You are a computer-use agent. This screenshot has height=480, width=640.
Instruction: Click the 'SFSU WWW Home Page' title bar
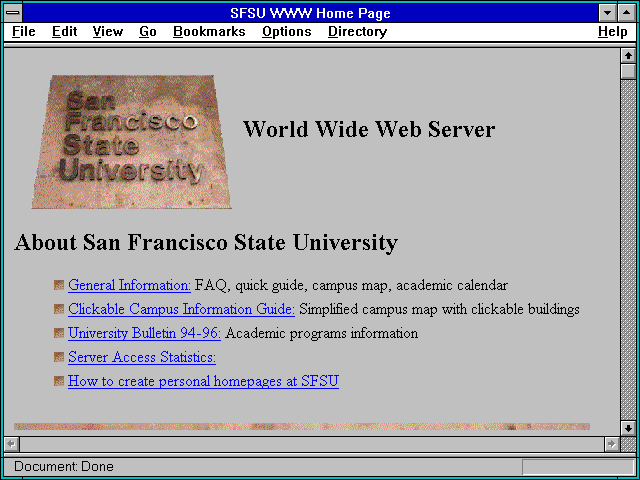pos(311,13)
